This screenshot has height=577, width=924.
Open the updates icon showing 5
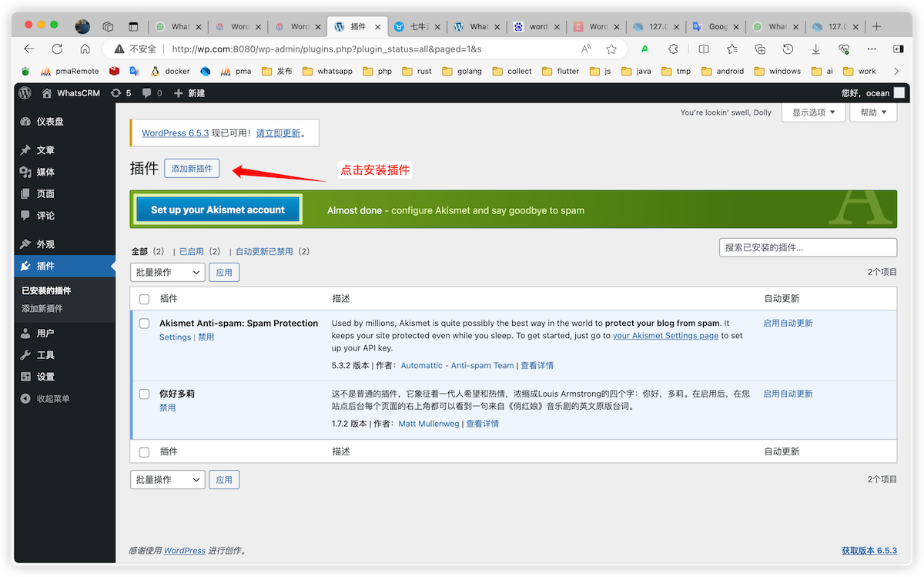(x=120, y=93)
